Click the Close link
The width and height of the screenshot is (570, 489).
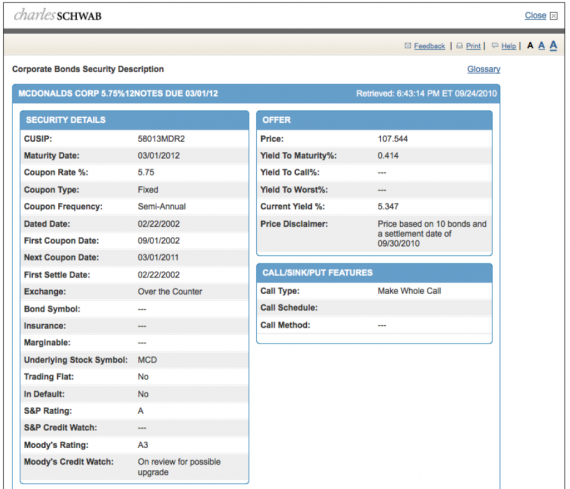[x=535, y=16]
